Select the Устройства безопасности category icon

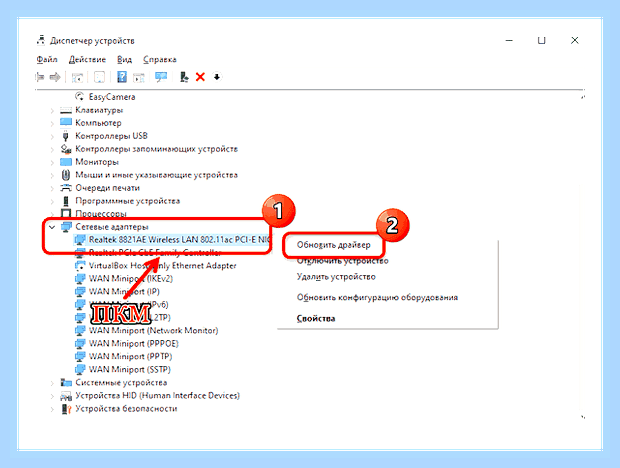pos(66,408)
